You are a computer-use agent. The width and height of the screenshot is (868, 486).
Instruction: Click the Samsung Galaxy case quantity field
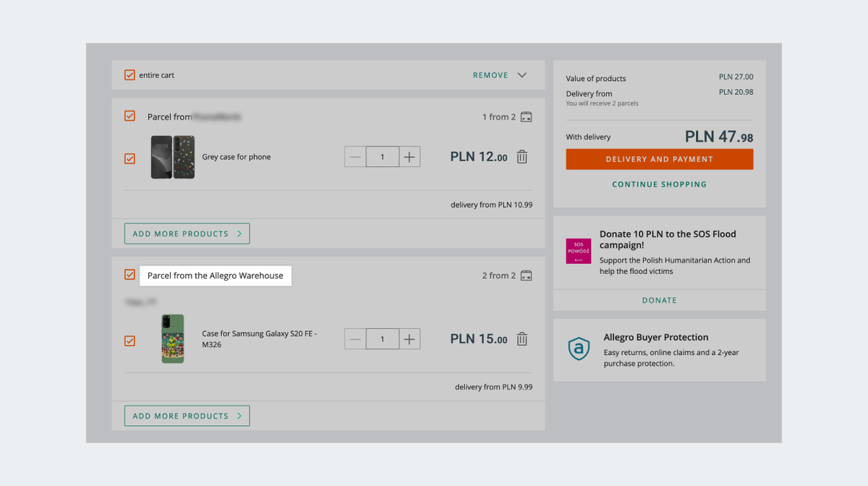[382, 339]
